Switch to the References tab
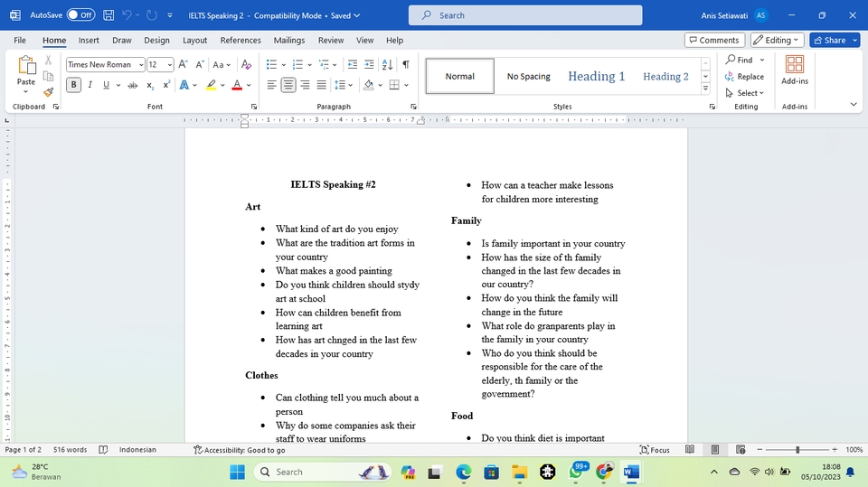 pyautogui.click(x=241, y=40)
